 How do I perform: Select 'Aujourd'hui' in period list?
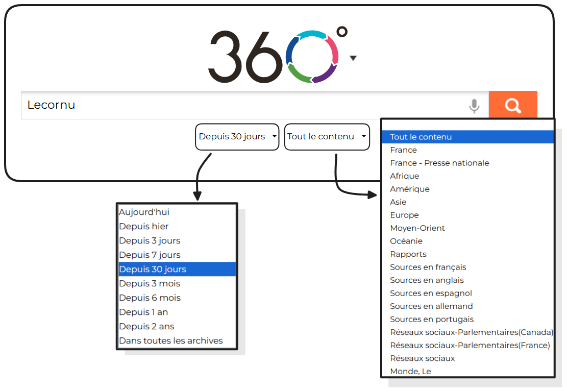[177, 212]
